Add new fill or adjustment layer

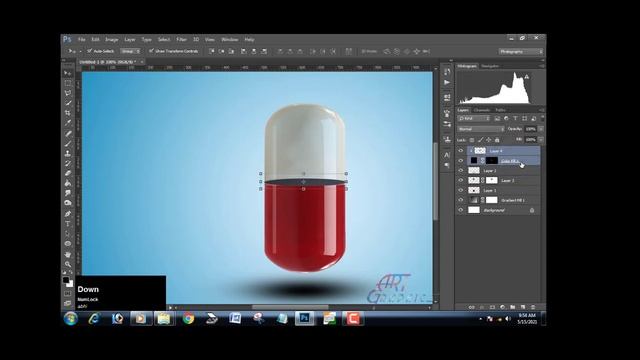tap(502, 307)
